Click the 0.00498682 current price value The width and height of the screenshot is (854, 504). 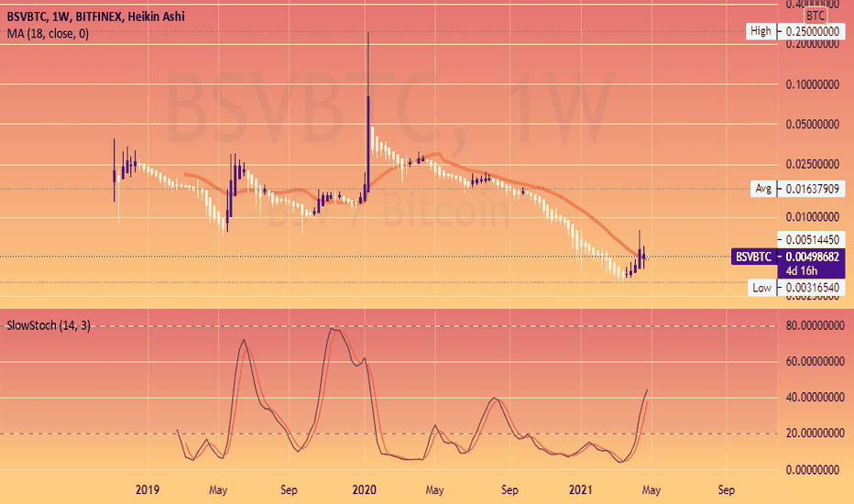pos(812,257)
